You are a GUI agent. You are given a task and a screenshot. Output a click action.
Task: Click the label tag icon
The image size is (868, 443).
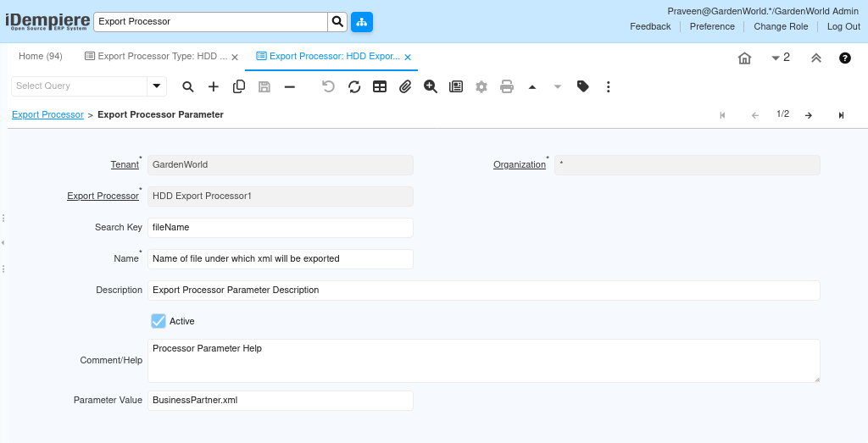pyautogui.click(x=583, y=86)
